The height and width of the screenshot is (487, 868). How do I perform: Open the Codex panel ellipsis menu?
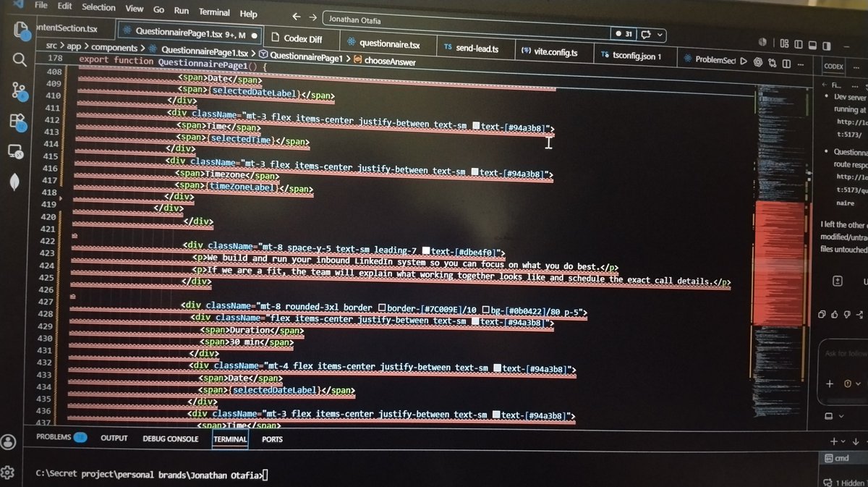point(856,67)
